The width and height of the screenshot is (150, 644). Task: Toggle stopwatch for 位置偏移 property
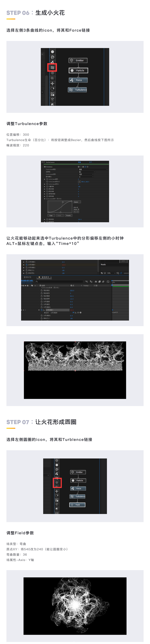point(47,186)
